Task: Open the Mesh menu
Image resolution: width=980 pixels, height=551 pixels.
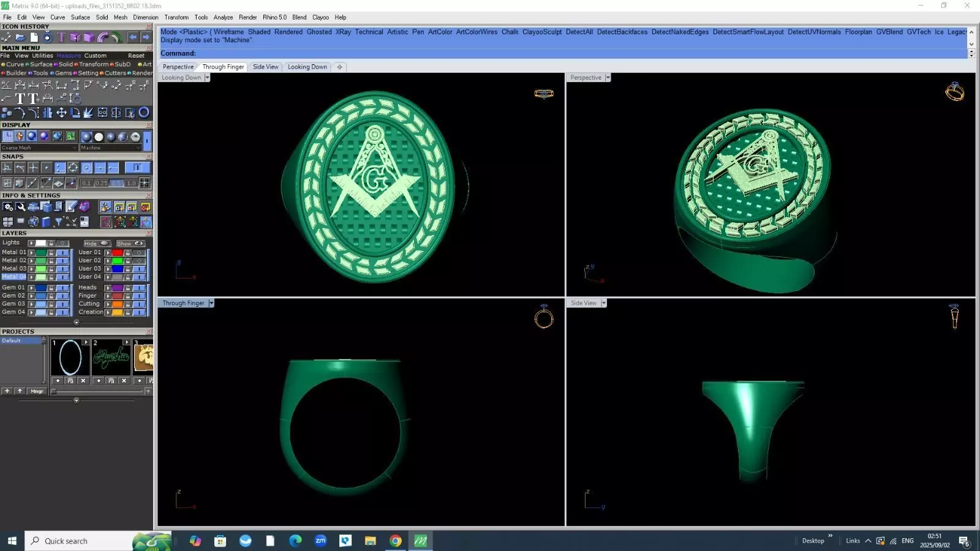Action: pos(121,17)
